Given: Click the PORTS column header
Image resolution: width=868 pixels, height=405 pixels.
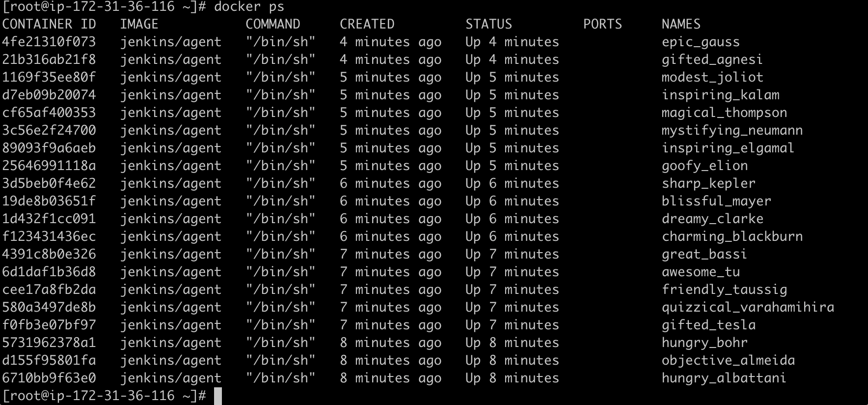Looking at the screenshot, I should pyautogui.click(x=602, y=24).
